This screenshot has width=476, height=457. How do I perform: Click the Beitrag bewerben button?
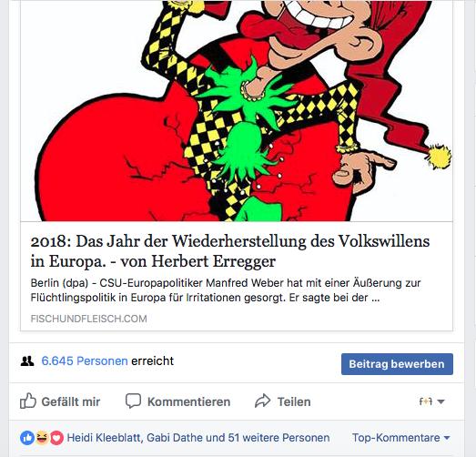(x=397, y=364)
